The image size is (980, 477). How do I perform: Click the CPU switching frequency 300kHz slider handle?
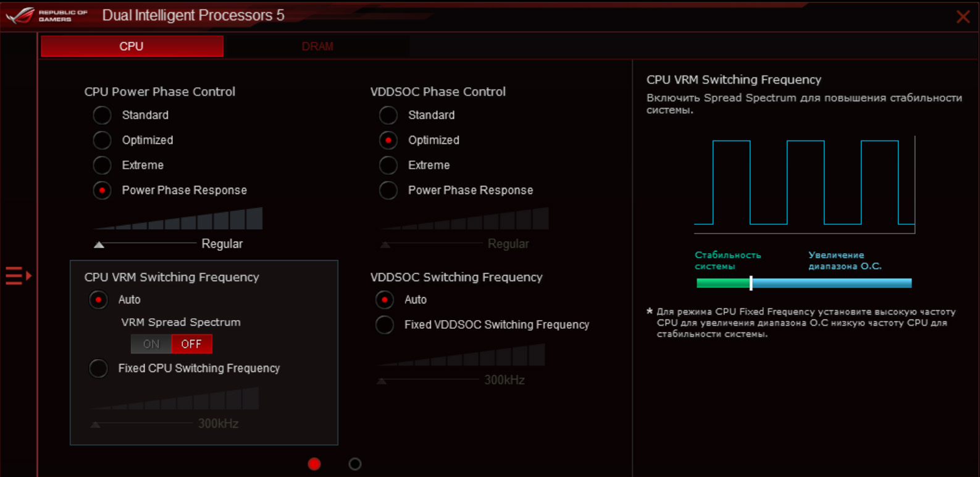[x=95, y=424]
